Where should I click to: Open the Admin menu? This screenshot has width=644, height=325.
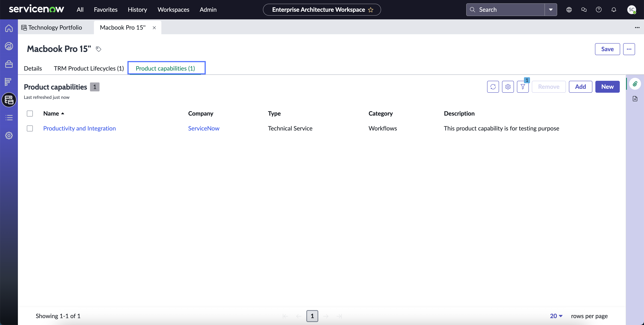(208, 10)
